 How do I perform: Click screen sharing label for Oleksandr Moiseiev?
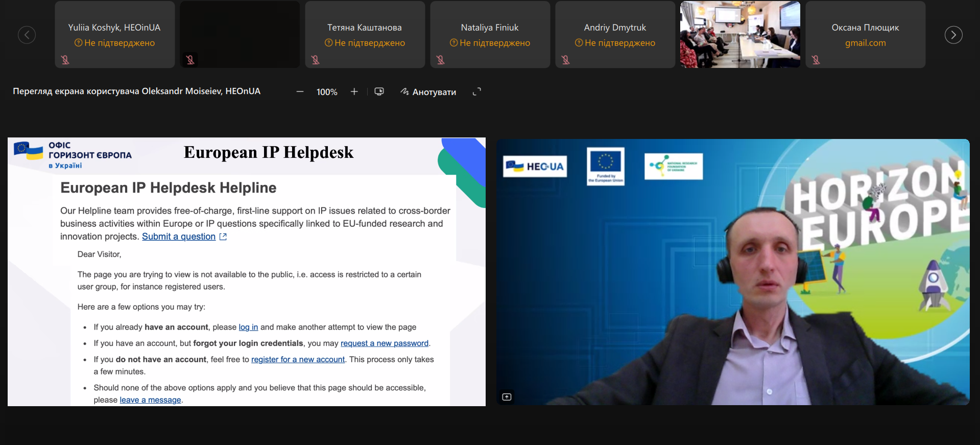136,91
